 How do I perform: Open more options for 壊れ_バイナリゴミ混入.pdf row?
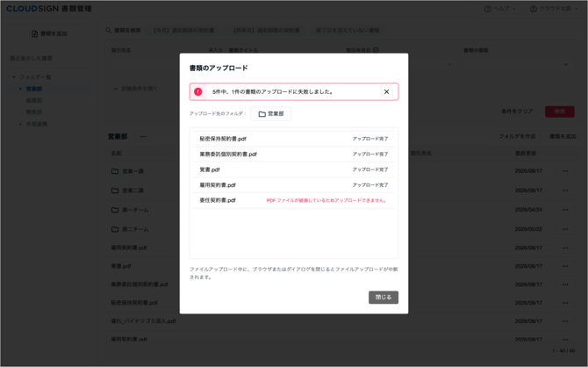(565, 320)
